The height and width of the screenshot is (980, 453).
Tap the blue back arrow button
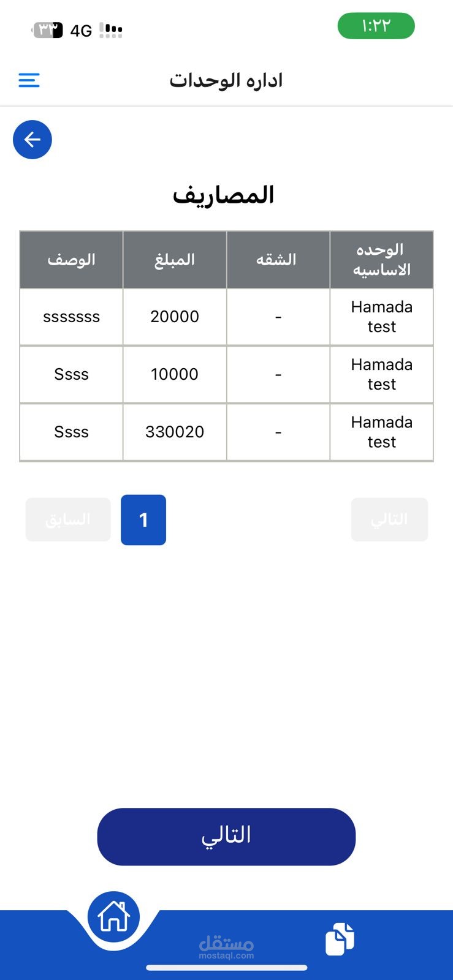pyautogui.click(x=32, y=140)
